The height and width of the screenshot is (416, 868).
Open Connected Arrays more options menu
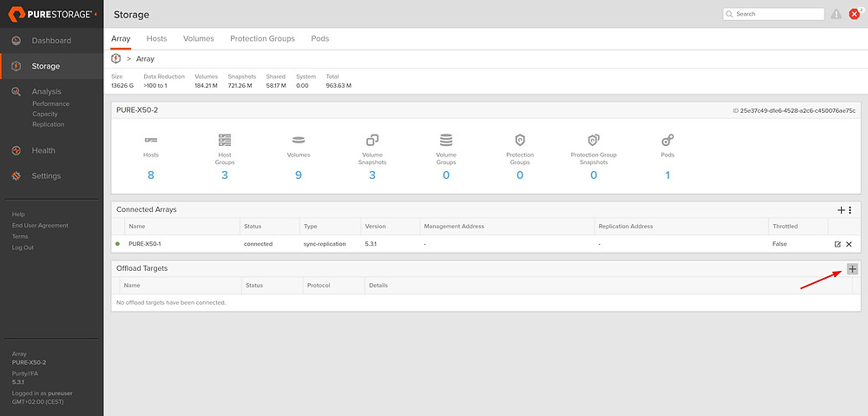(851, 210)
